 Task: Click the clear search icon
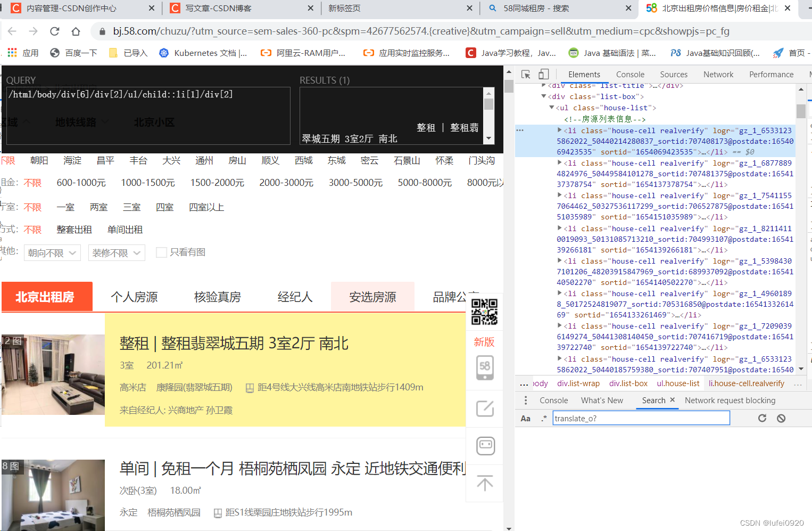(x=781, y=418)
